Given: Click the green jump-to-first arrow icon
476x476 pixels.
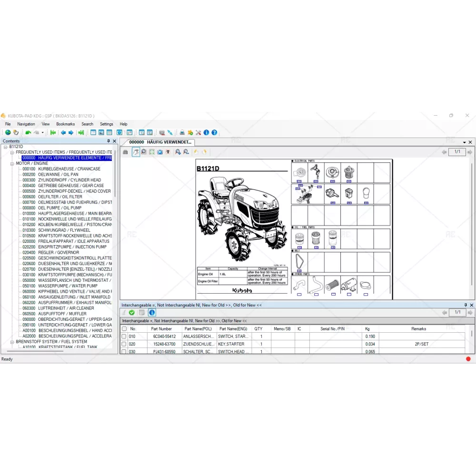Looking at the screenshot, I should [53, 133].
